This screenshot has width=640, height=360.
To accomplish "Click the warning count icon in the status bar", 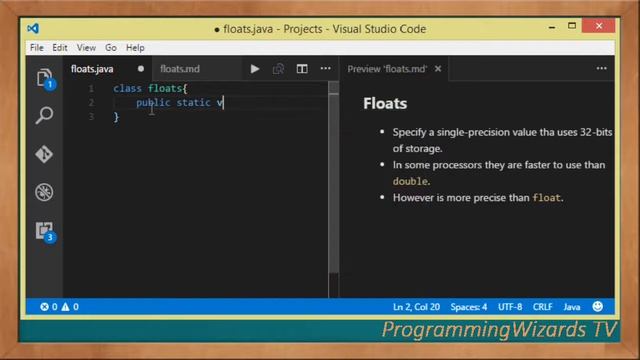I will click(x=65, y=307).
